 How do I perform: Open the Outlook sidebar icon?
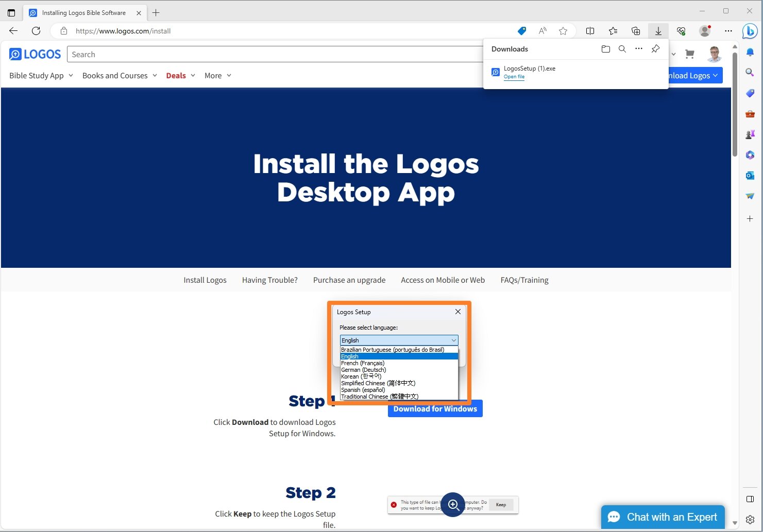coord(750,175)
